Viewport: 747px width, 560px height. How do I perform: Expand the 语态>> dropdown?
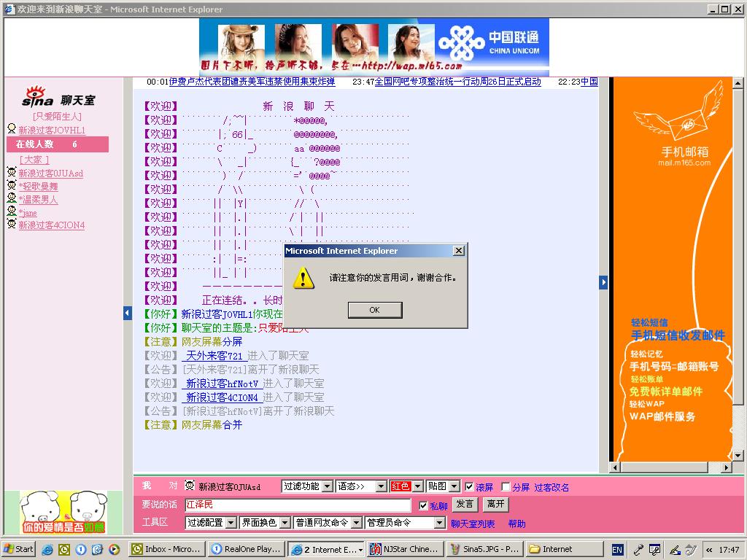[360, 486]
